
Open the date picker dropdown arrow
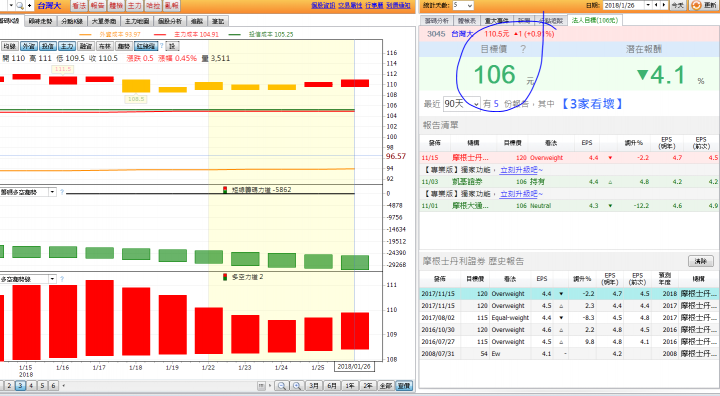[x=648, y=6]
